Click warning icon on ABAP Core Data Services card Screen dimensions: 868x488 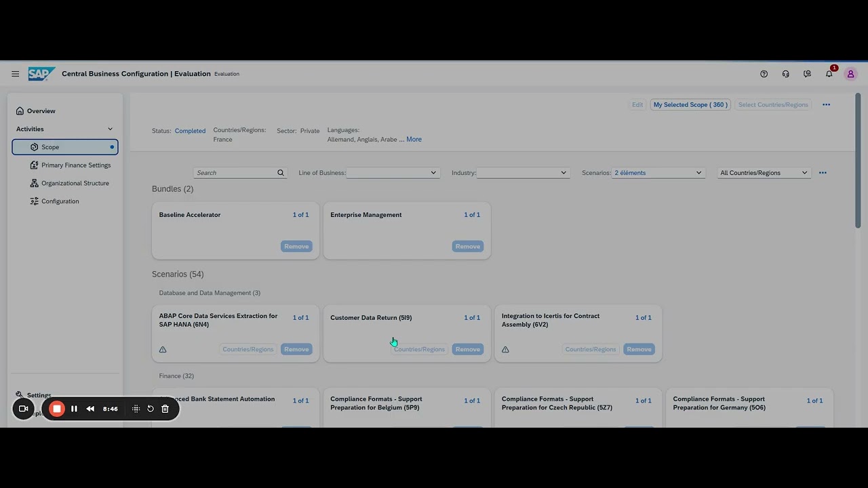click(163, 350)
